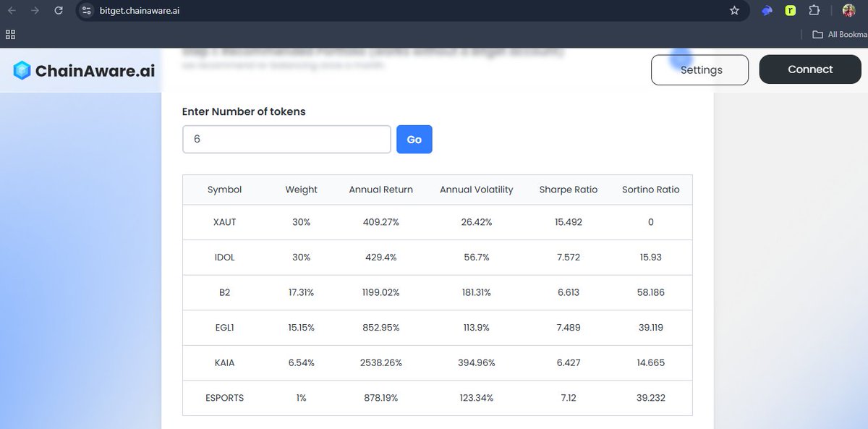Screen dimensions: 868x429
Task: Click the 6.613 Sharpe ratio value
Action: pos(569,292)
